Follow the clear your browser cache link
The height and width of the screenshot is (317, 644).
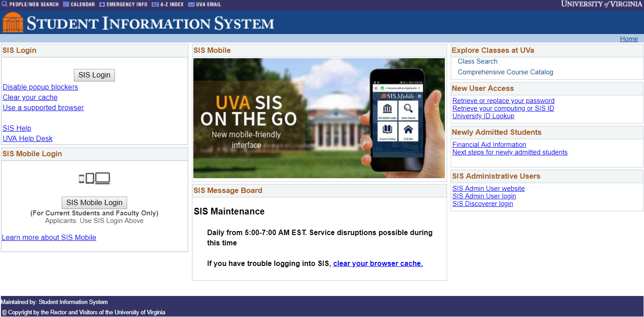(x=378, y=263)
